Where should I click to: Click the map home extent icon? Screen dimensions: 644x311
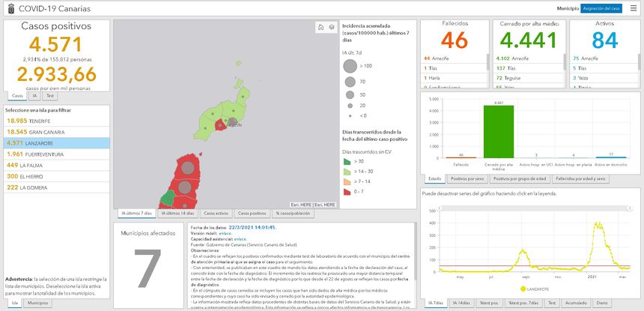pyautogui.click(x=321, y=28)
